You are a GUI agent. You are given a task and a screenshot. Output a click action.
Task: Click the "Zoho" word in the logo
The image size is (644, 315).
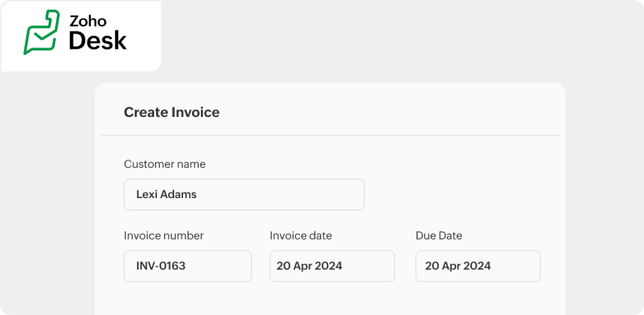87,21
